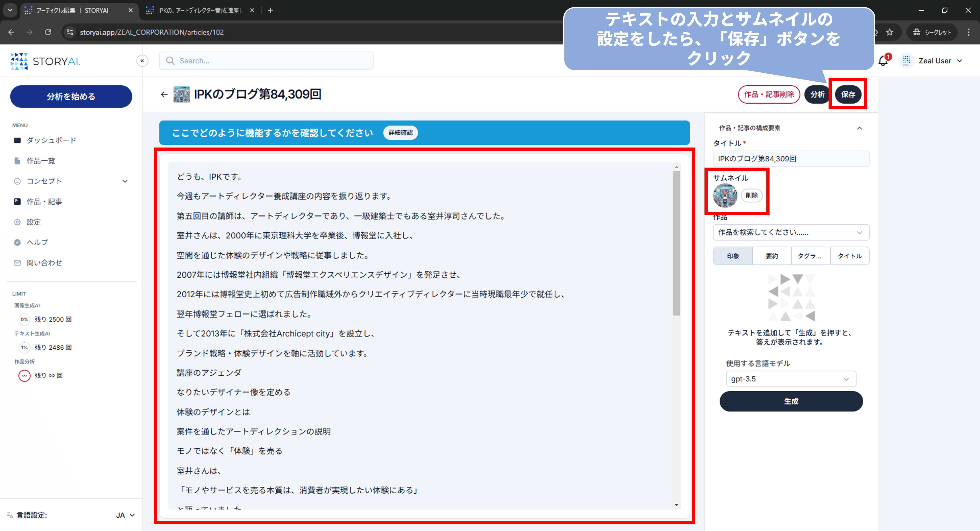Viewport: 980px width, 531px height.
Task: Click the infinity 作品分析 usage indicator
Action: [24, 376]
